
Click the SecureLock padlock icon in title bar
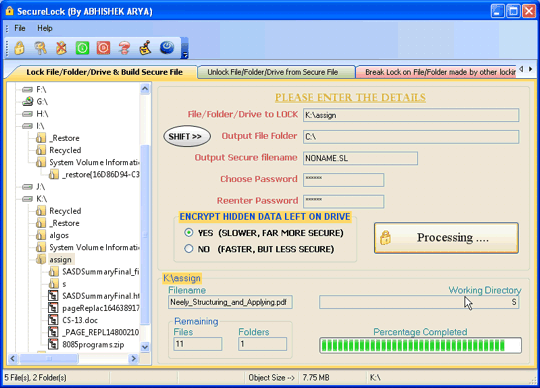coord(9,11)
